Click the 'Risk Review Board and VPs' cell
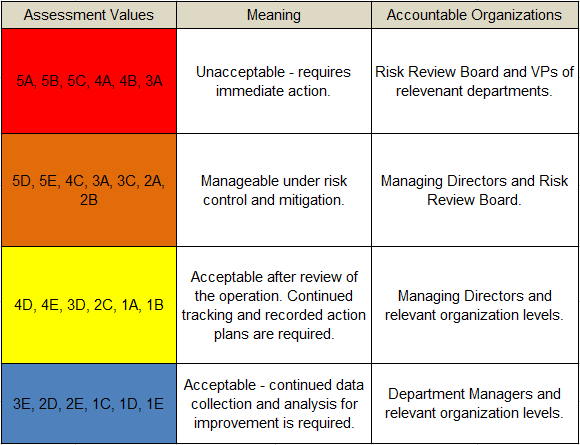This screenshot has height=445, width=580. point(475,81)
